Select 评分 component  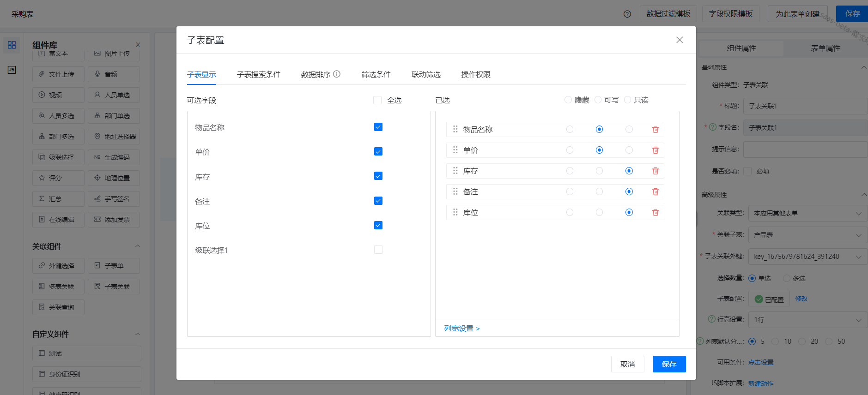59,178
